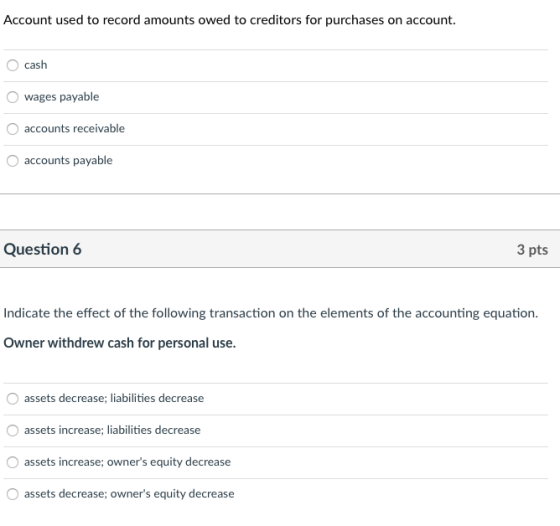Image resolution: width=560 pixels, height=526 pixels.
Task: Click the '3 pts' points indicator
Action: point(532,250)
